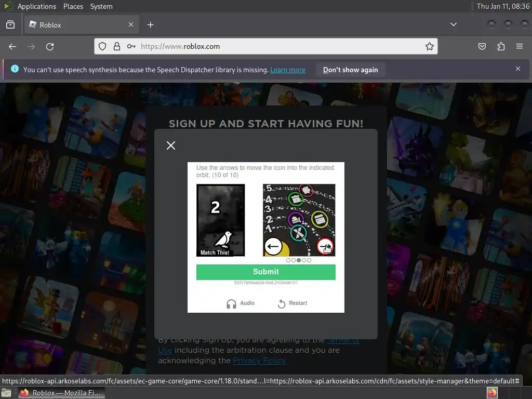Click the right arrow in the captcha puzzle
532x399 pixels.
coord(325,246)
